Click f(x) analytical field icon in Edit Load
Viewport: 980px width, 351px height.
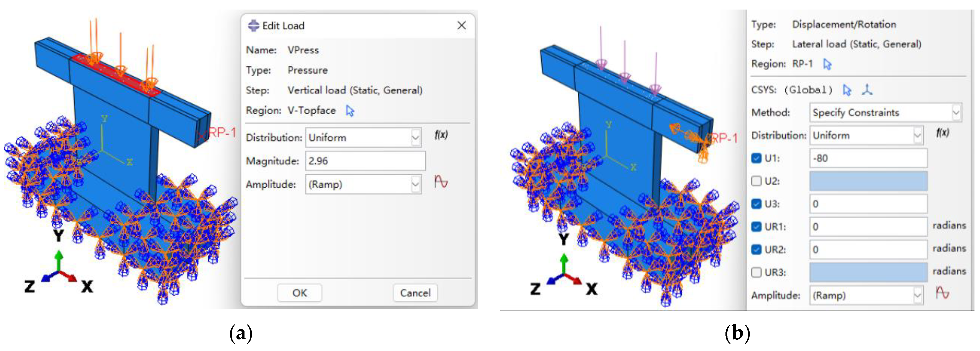[441, 135]
